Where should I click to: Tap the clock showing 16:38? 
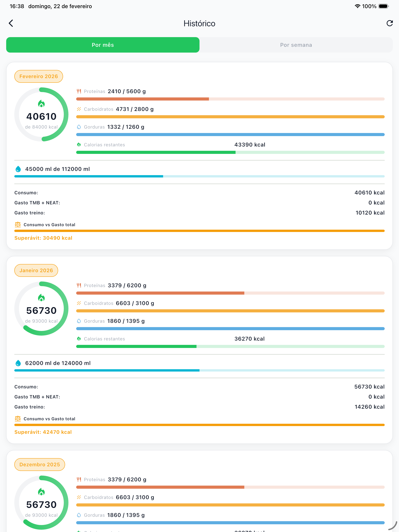[x=17, y=6]
